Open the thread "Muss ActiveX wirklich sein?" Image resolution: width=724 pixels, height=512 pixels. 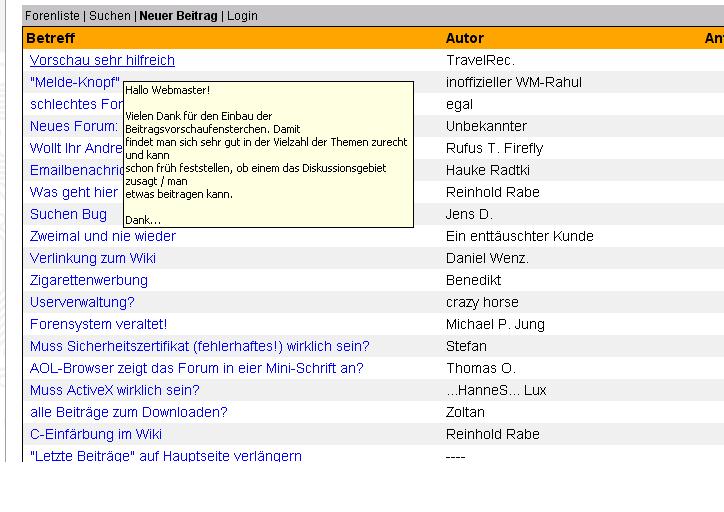tap(115, 390)
